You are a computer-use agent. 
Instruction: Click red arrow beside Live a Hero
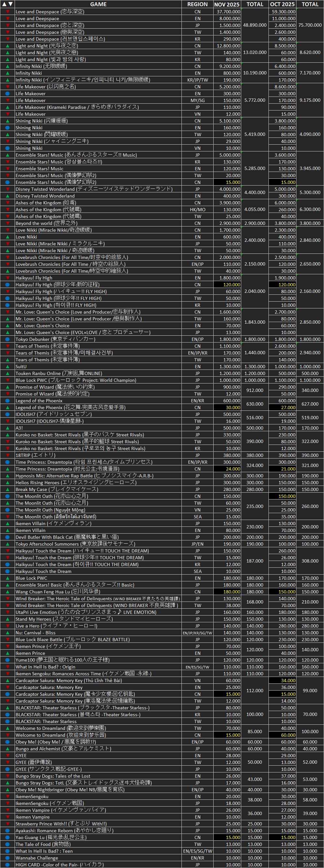[7, 626]
